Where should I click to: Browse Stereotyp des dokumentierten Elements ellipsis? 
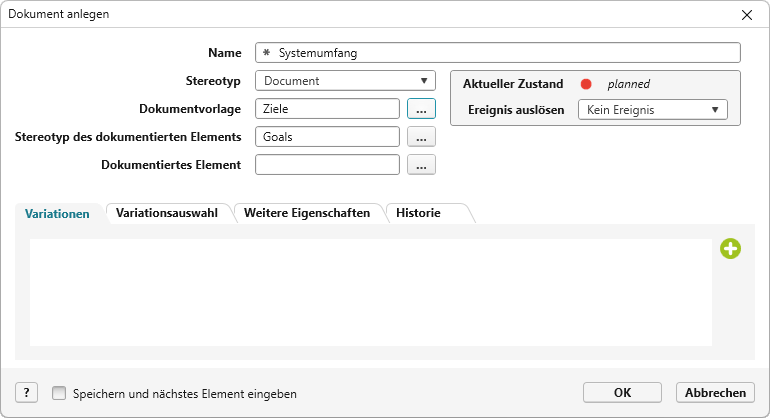click(x=421, y=137)
